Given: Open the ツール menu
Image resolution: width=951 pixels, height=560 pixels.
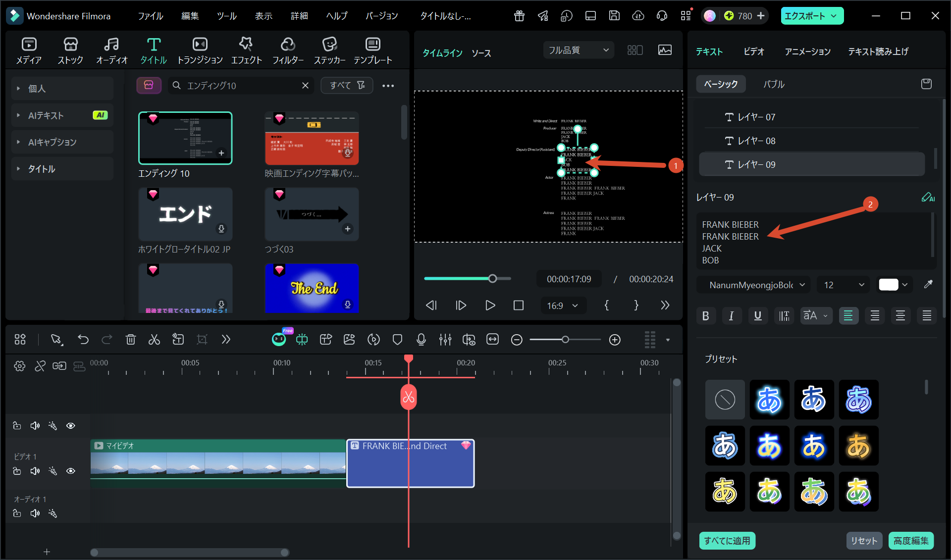Looking at the screenshot, I should (x=227, y=16).
